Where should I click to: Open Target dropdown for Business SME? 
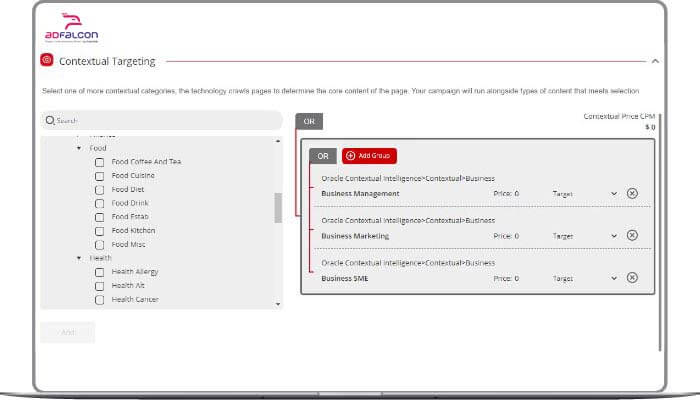pyautogui.click(x=614, y=277)
